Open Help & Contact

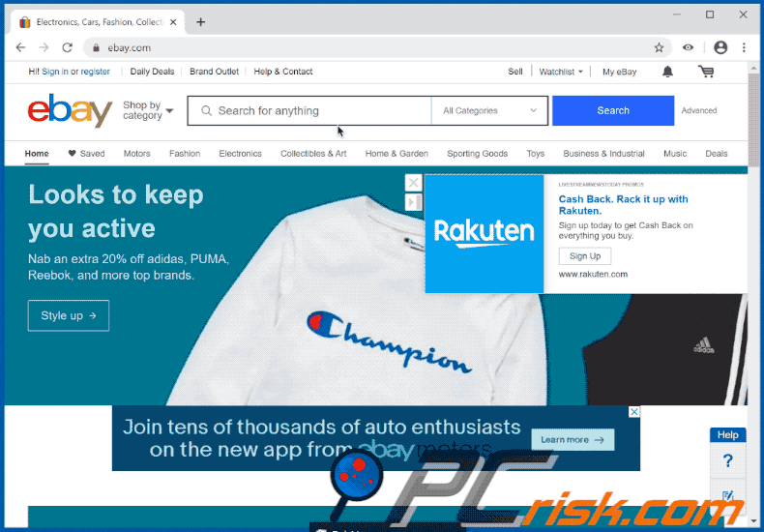[283, 72]
